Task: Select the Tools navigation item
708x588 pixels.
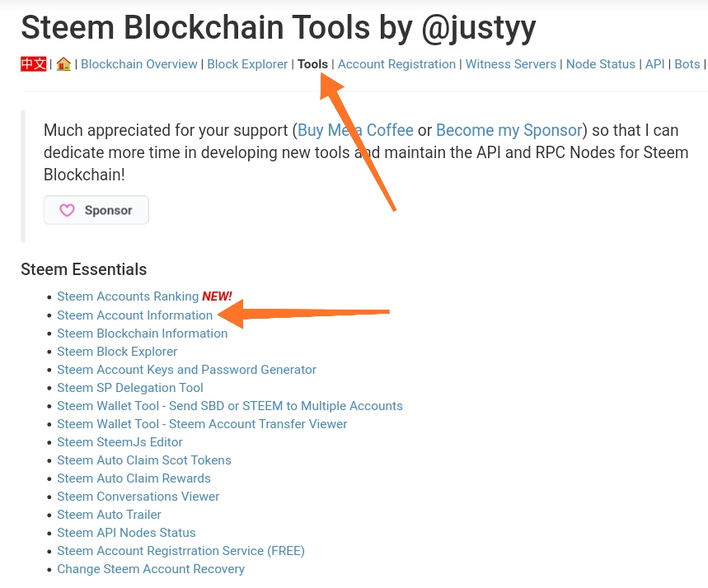Action: 312,64
